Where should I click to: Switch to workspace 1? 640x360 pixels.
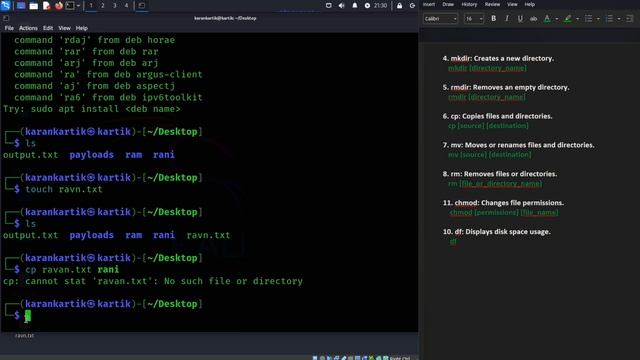(x=91, y=6)
